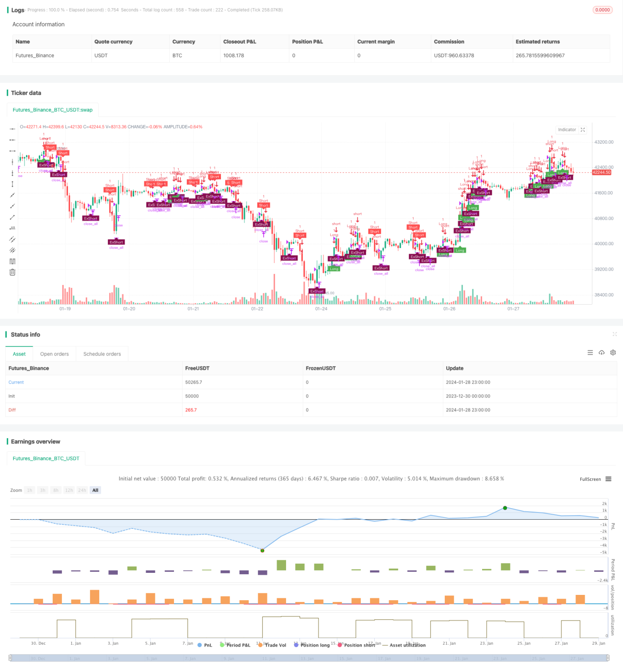Switch to the Schedule orders tab
This screenshot has height=672, width=623.
102,354
